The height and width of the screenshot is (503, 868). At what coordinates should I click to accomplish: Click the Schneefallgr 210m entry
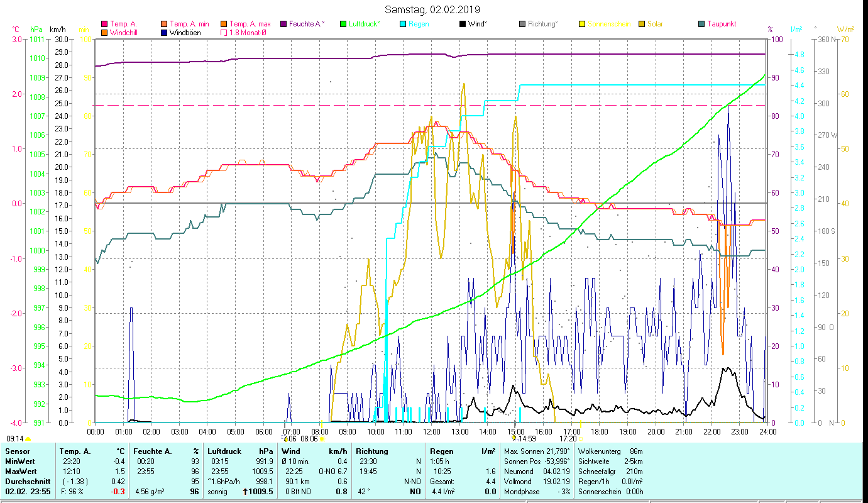click(610, 472)
